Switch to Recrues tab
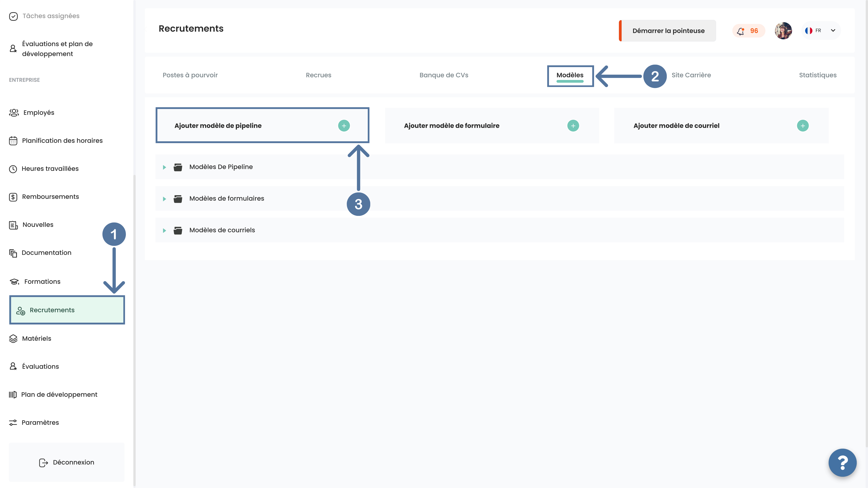The height and width of the screenshot is (488, 868). tap(318, 75)
